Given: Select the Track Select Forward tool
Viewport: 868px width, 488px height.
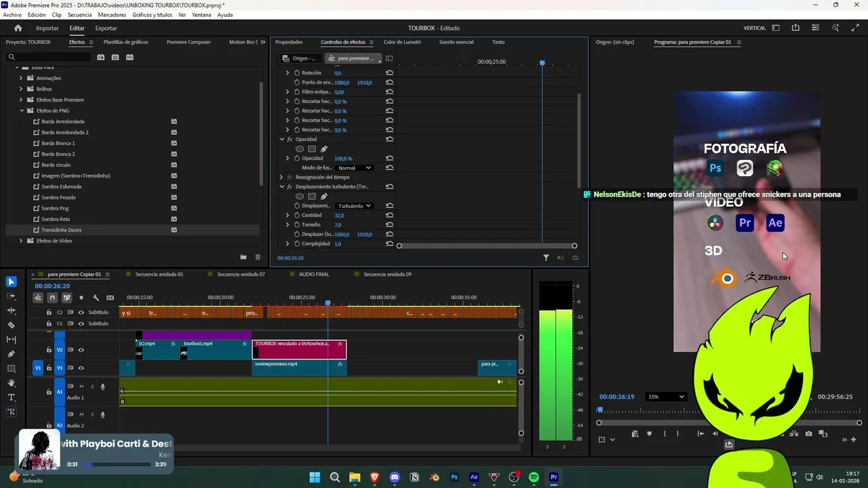Looking at the screenshot, I should (11, 296).
